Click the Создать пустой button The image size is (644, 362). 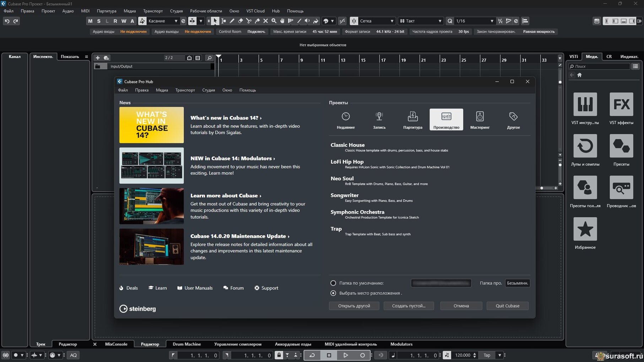tap(408, 306)
